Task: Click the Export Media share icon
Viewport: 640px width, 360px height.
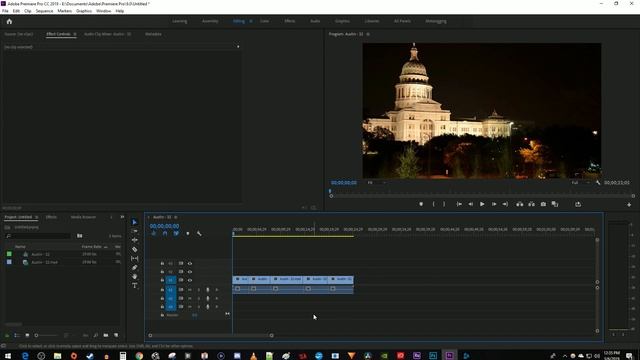Action: (578, 204)
